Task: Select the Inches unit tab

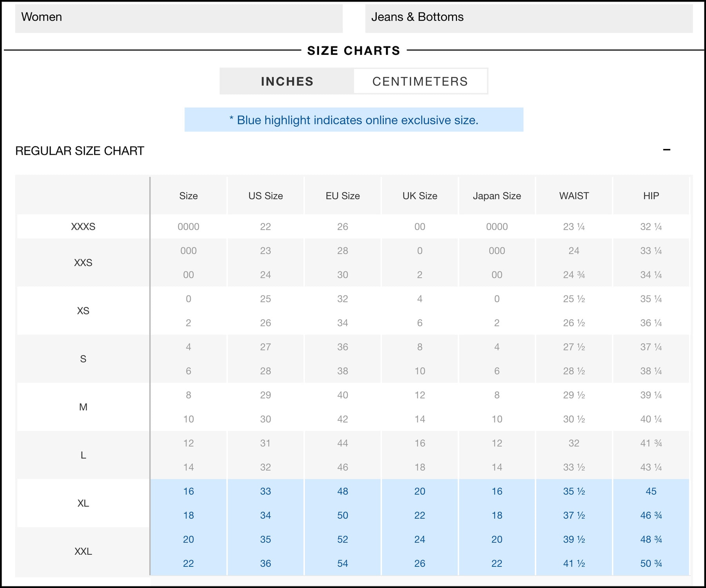Action: coord(287,81)
